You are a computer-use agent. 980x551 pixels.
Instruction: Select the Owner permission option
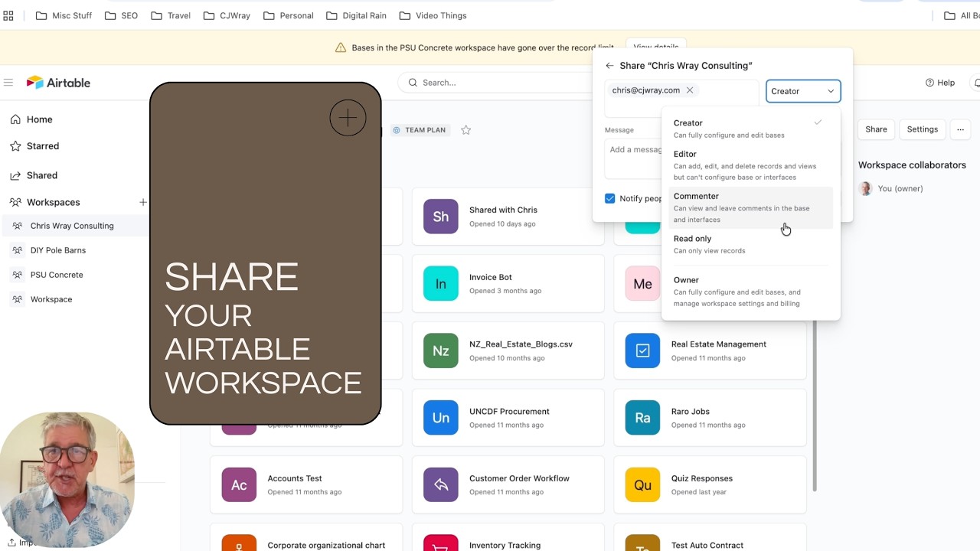(x=750, y=292)
